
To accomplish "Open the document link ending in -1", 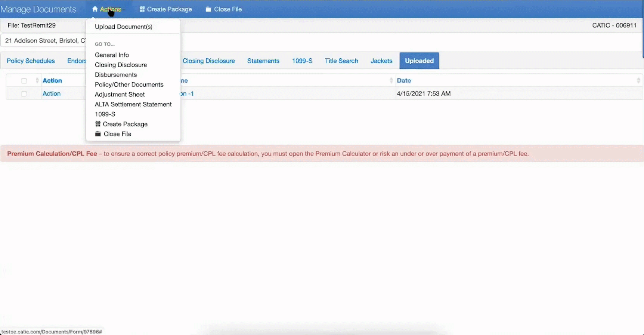I will pos(187,93).
